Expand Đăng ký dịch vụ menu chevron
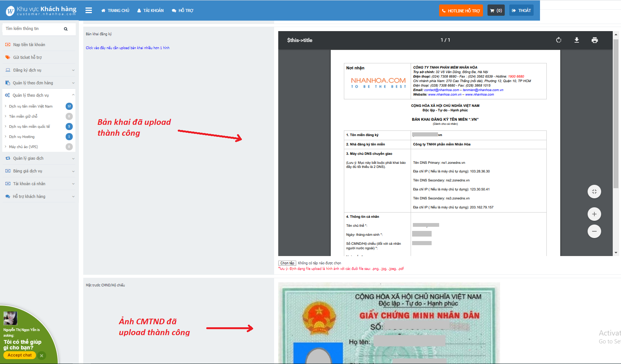The image size is (621, 364). tap(73, 70)
